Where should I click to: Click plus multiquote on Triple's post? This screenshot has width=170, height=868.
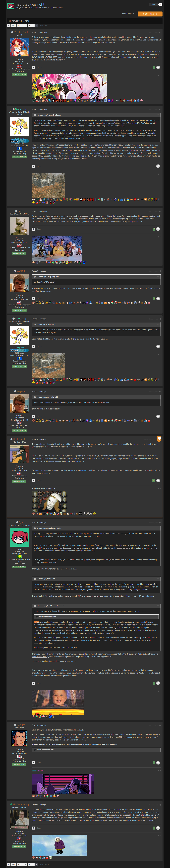[33, 229]
